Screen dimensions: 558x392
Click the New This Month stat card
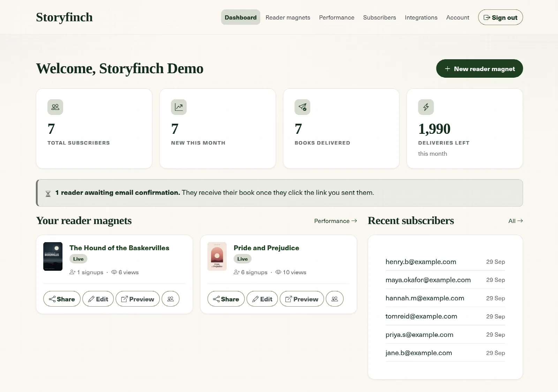coord(218,129)
